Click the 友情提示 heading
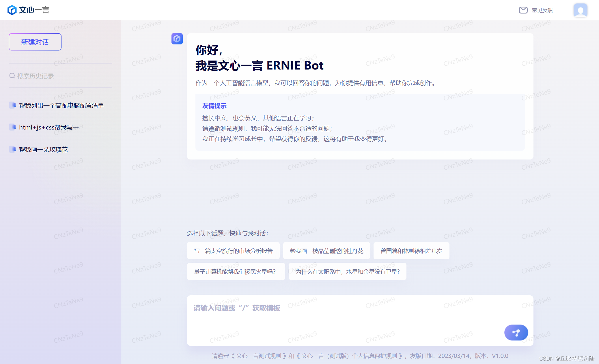This screenshot has width=599, height=364. [214, 106]
